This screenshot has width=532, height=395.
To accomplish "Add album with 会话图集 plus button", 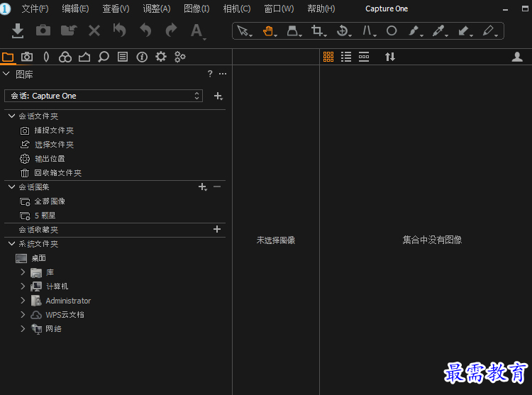I will click(x=203, y=187).
